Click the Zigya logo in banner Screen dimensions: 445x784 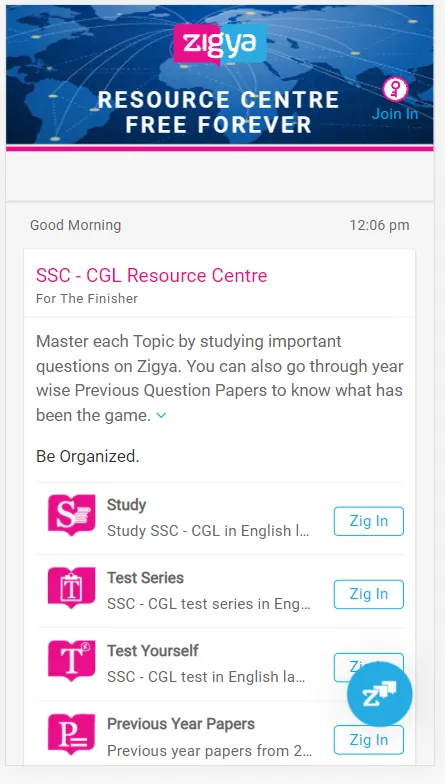pos(220,45)
